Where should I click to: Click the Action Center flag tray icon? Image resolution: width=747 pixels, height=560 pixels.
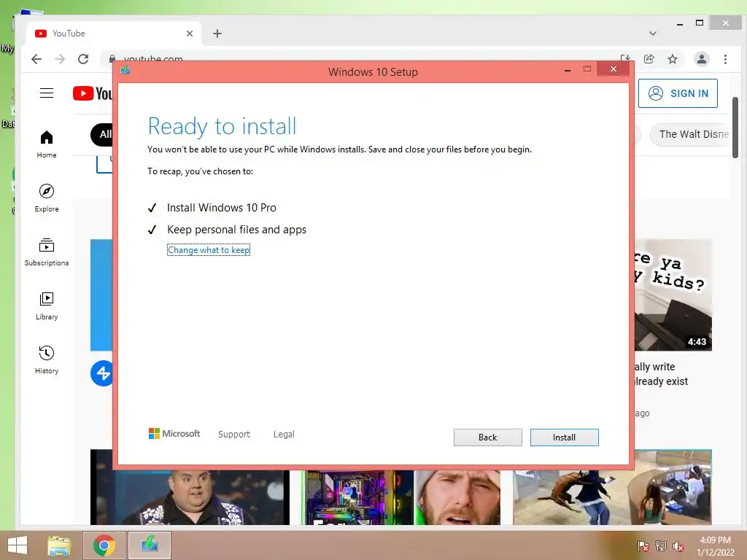pyautogui.click(x=643, y=546)
